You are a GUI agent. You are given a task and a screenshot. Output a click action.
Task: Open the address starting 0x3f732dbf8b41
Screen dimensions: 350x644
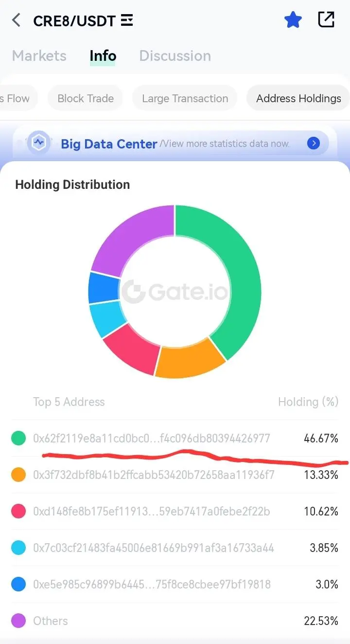(x=154, y=475)
